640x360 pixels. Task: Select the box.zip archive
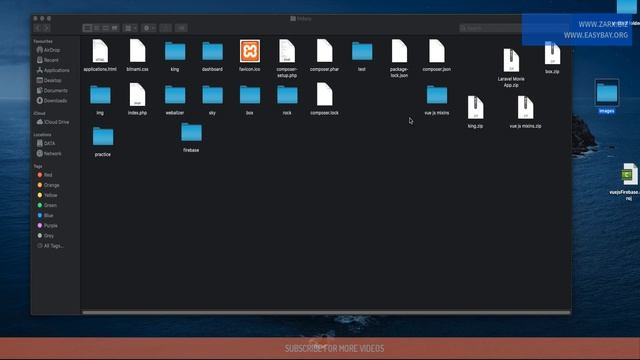[x=552, y=58]
